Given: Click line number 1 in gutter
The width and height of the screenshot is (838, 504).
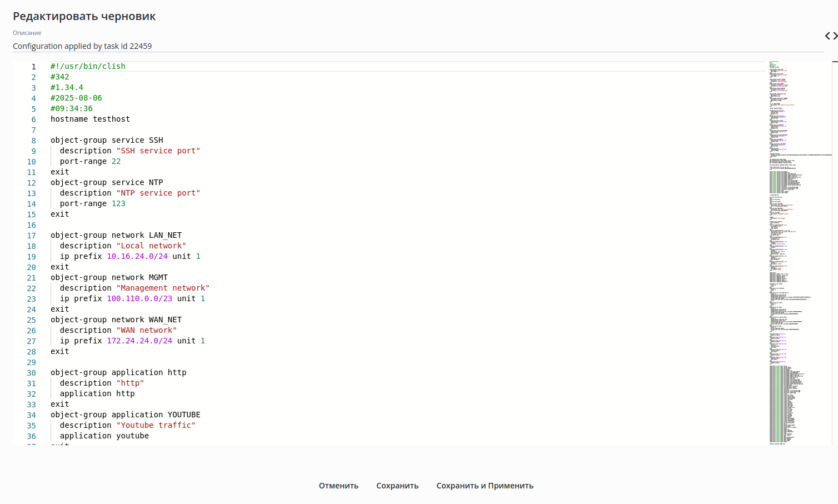Looking at the screenshot, I should pos(33,67).
